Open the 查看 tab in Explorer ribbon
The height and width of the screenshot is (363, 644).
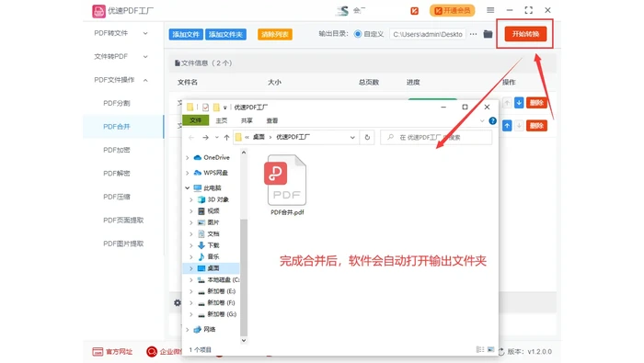click(272, 120)
